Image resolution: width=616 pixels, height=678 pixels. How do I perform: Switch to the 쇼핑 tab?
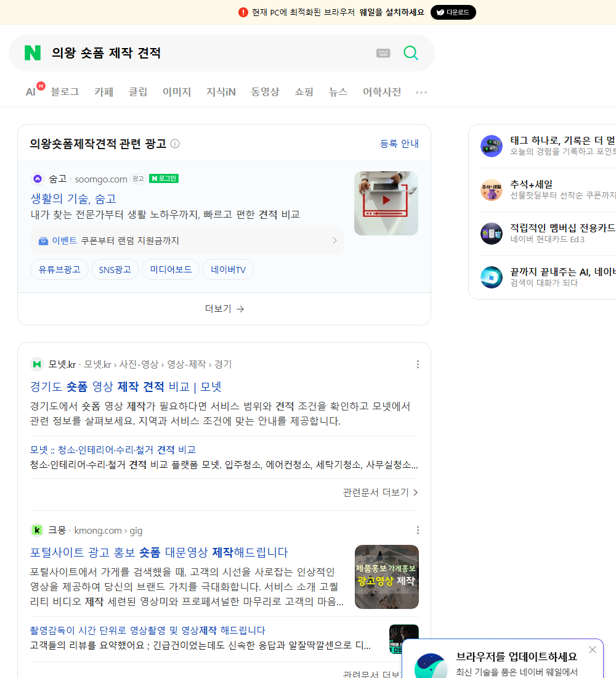point(304,92)
